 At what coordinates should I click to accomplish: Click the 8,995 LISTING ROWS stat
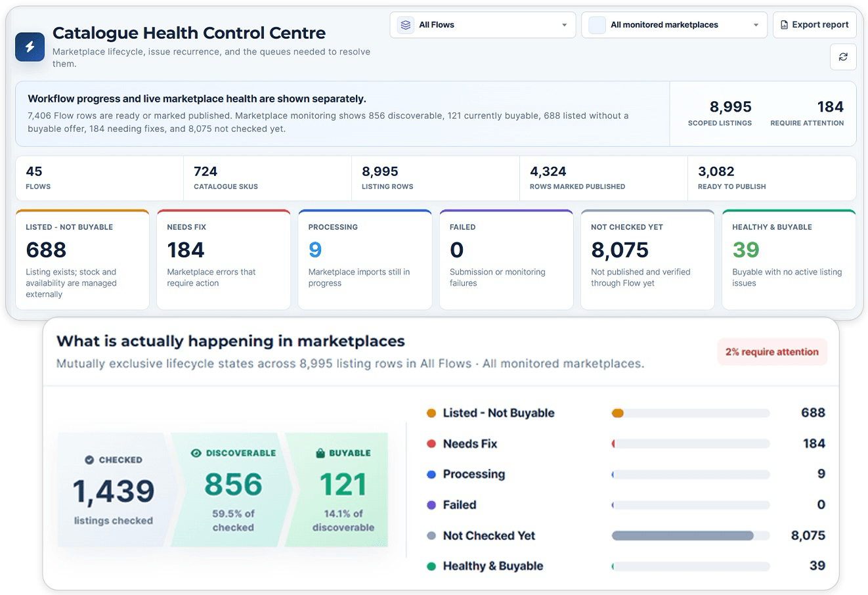click(x=435, y=178)
